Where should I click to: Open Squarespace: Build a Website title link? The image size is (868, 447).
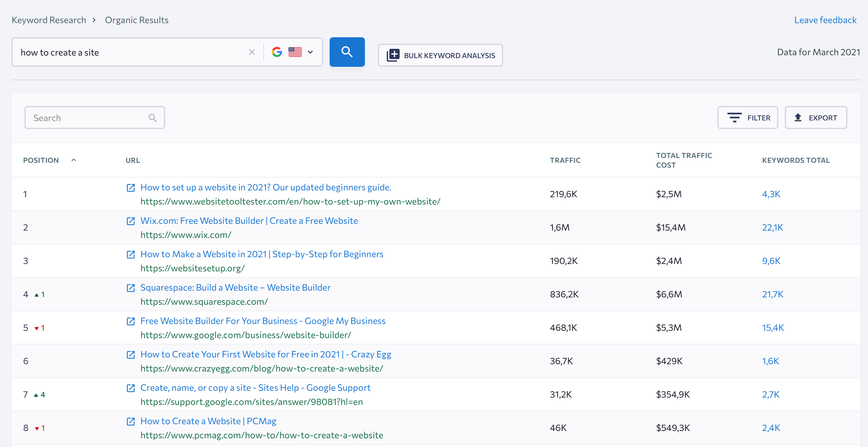235,287
